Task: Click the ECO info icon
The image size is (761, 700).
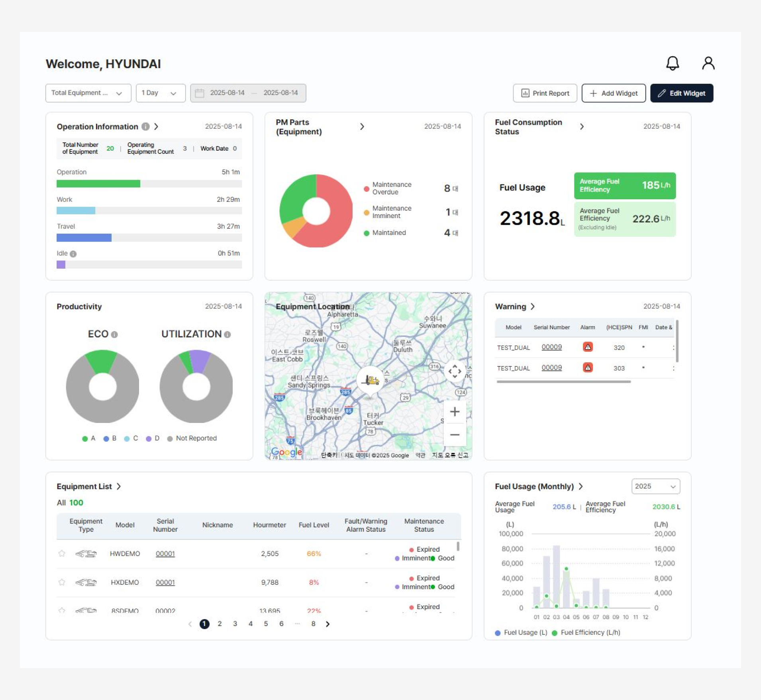Action: coord(114,334)
